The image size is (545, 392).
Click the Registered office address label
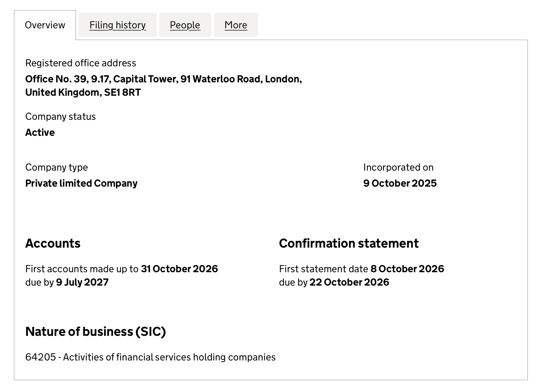click(81, 63)
